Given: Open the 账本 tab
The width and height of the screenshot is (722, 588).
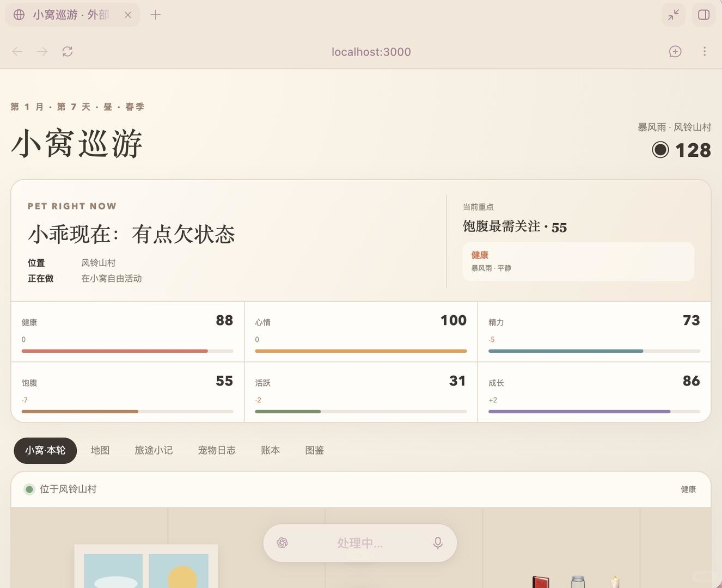Looking at the screenshot, I should (271, 450).
